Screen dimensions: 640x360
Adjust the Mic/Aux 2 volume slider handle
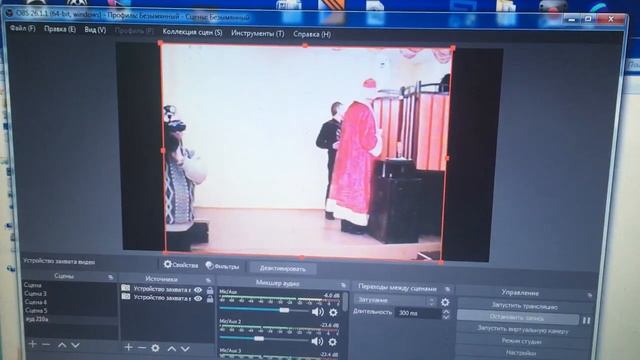pos(259,339)
